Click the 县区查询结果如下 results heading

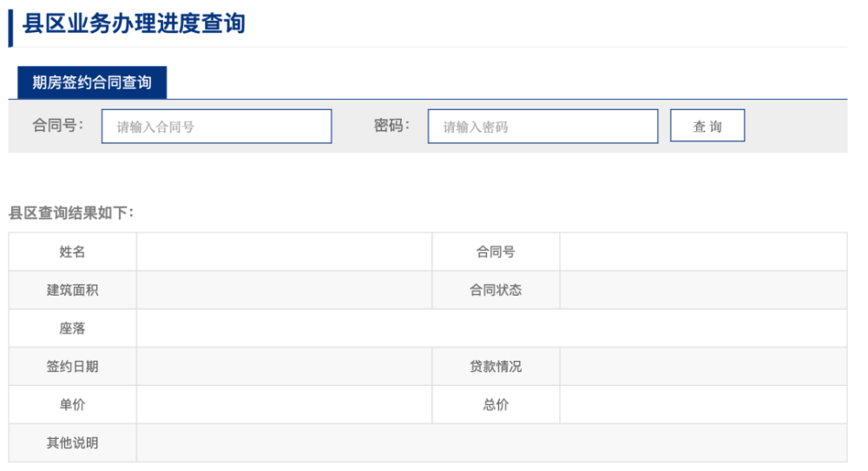point(71,213)
